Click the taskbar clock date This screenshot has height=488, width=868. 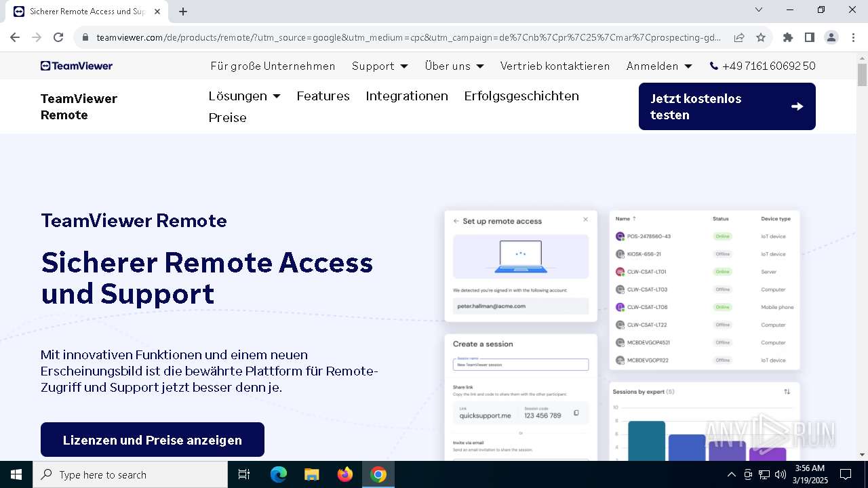tap(810, 474)
